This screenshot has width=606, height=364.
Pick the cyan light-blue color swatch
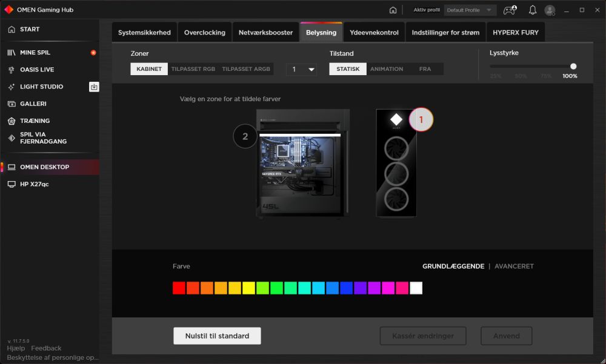(x=319, y=288)
